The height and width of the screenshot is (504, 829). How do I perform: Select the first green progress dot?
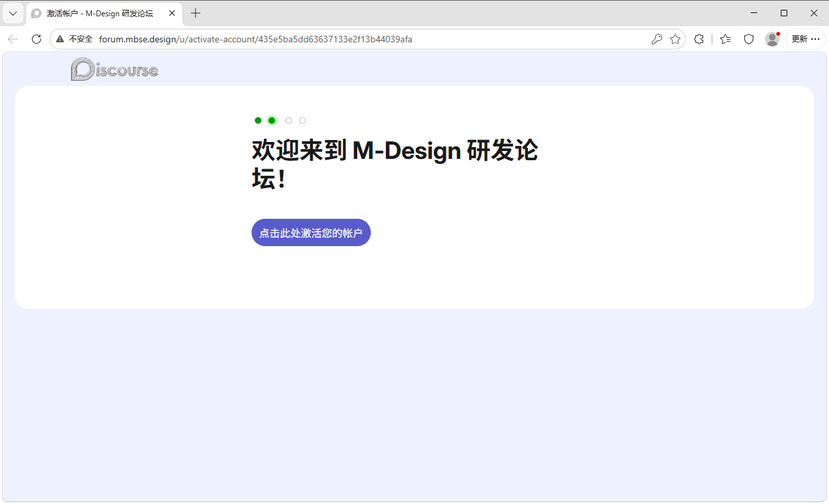(258, 120)
